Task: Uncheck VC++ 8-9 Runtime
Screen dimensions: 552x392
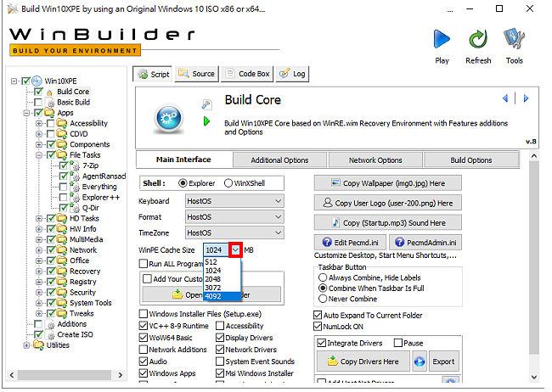Action: [144, 326]
